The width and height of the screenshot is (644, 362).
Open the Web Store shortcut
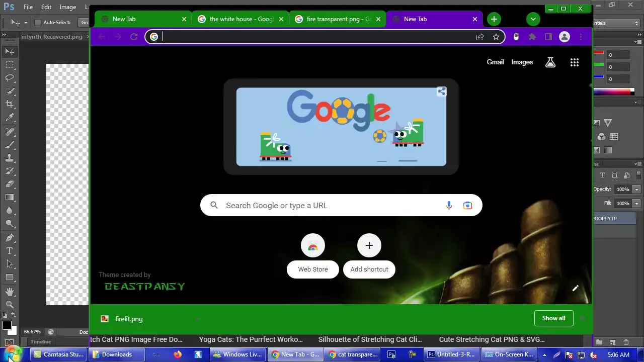click(313, 255)
